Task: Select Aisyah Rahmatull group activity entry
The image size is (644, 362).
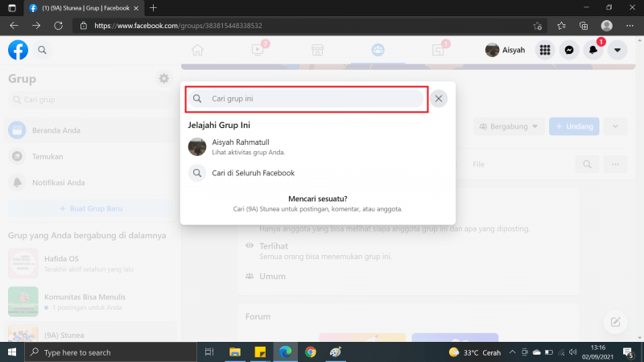Action: (x=242, y=147)
